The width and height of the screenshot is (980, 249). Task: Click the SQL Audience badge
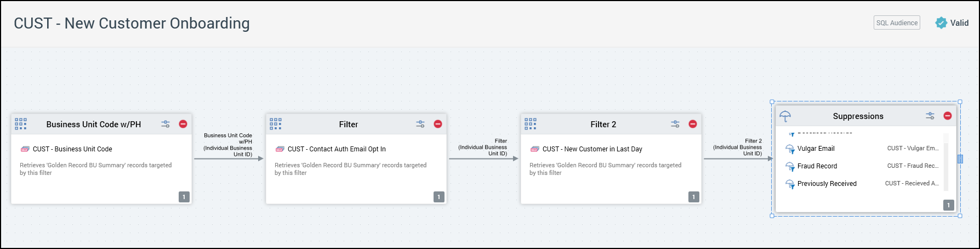click(897, 22)
